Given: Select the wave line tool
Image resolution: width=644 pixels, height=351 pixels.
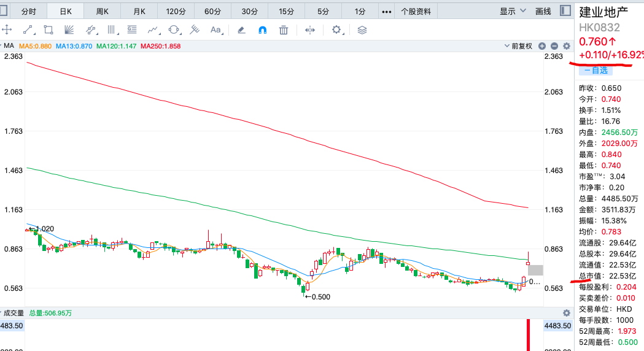Looking at the screenshot, I should tap(153, 29).
